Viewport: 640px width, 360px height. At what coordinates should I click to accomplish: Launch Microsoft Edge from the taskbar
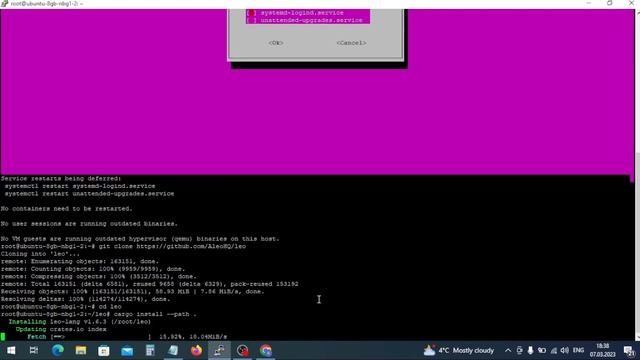pyautogui.click(x=58, y=351)
